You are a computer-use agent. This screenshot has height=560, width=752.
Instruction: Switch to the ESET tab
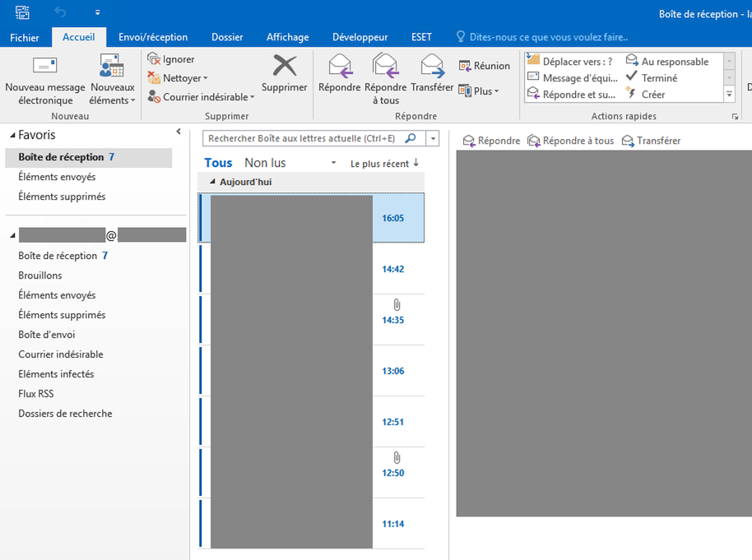point(421,37)
